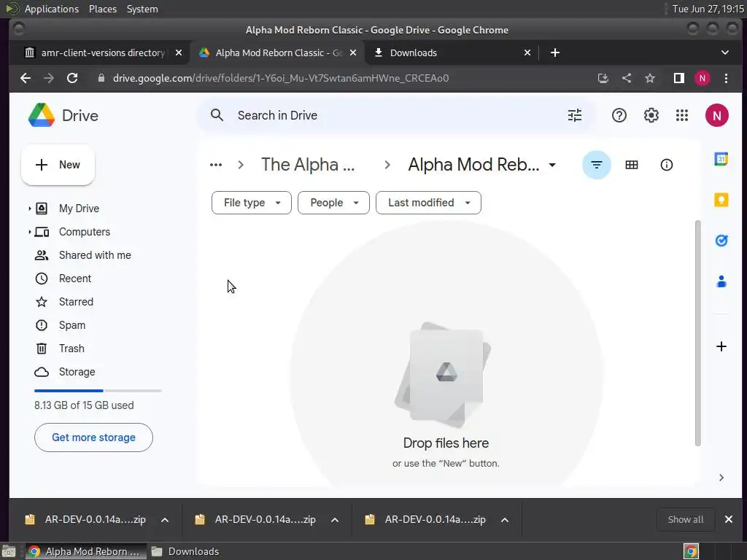Click the Drive content vertical scrollbar
Screen dimensions: 747x560
(x=697, y=333)
